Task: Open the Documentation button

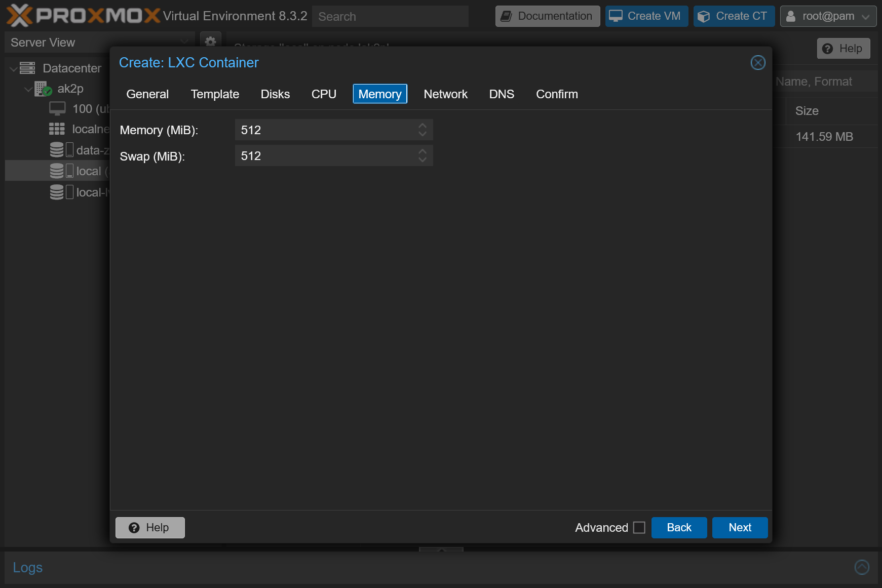Action: [548, 16]
